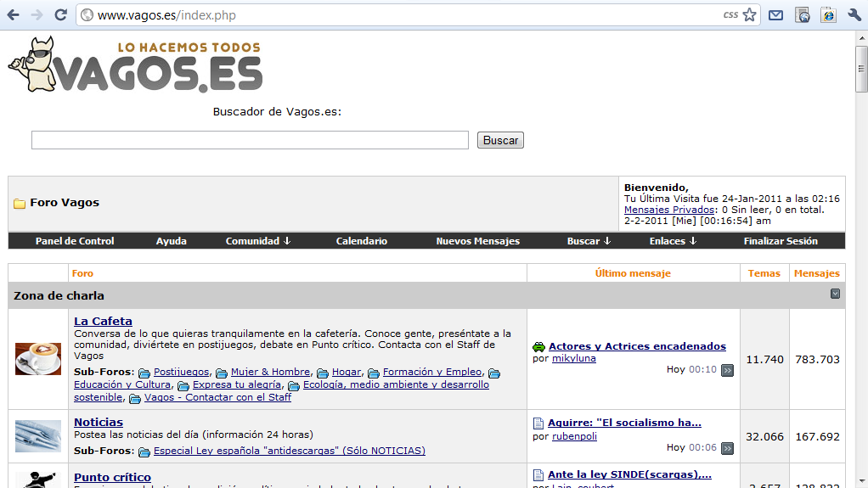868x488 pixels.
Task: Open Especial Ley española antidescargas sub-forum
Action: pyautogui.click(x=290, y=451)
